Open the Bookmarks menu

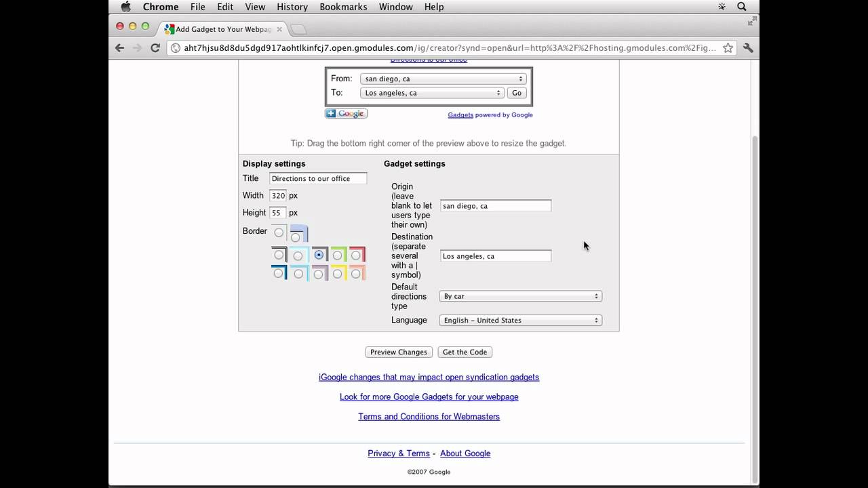coord(343,7)
